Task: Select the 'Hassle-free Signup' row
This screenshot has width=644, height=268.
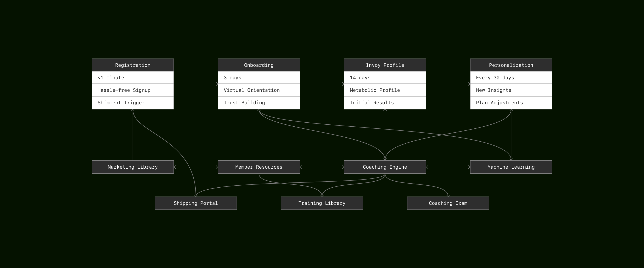Action: (133, 90)
